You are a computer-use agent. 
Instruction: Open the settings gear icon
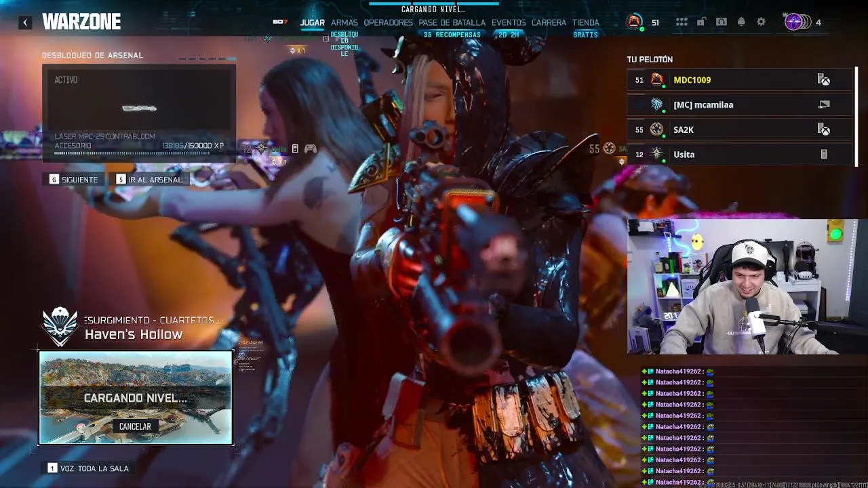(x=761, y=22)
